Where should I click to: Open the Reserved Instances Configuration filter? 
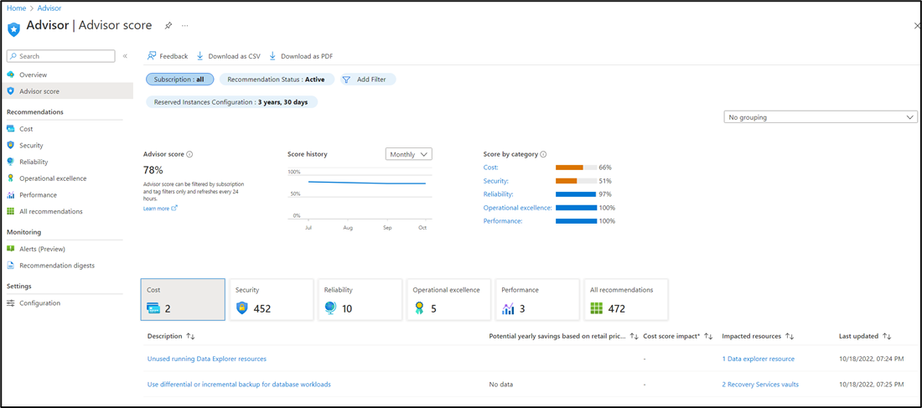tap(232, 102)
